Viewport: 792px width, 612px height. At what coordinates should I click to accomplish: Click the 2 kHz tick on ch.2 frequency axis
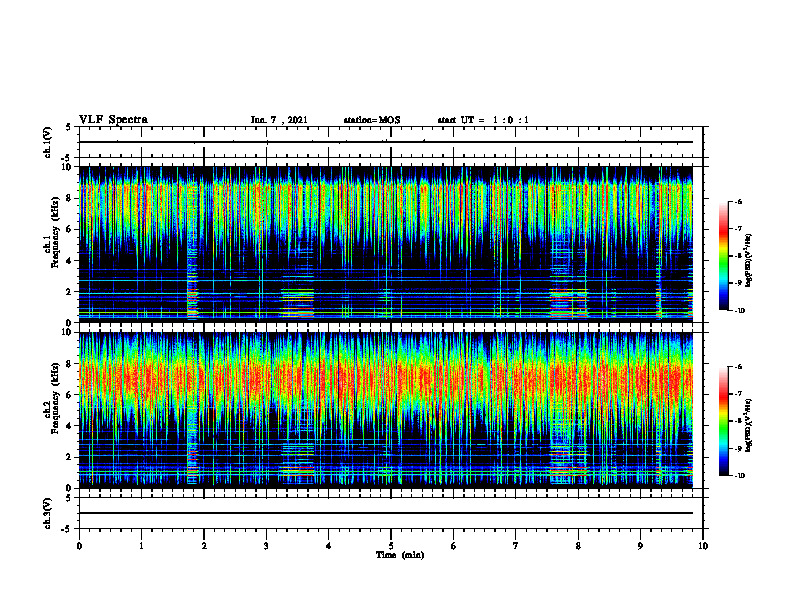(70, 457)
